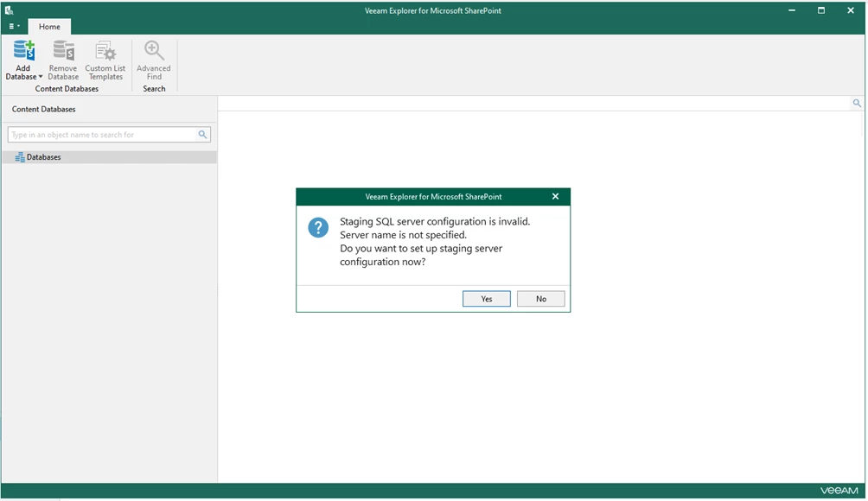Screen dimensions: 868x501
Task: Click the Remove Database button
Action: point(63,60)
